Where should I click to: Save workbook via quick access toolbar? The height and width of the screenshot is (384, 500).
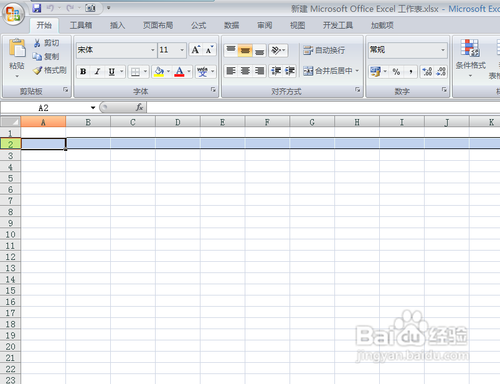tap(37, 8)
